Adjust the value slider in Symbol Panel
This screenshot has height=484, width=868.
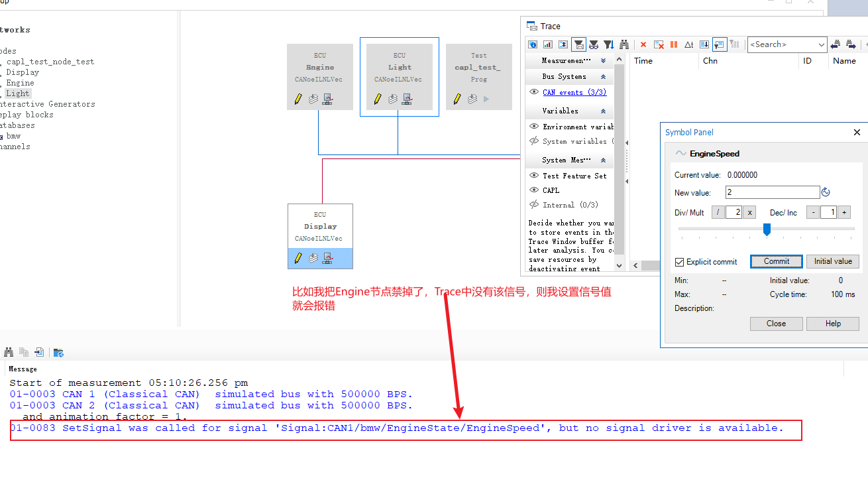coord(767,229)
